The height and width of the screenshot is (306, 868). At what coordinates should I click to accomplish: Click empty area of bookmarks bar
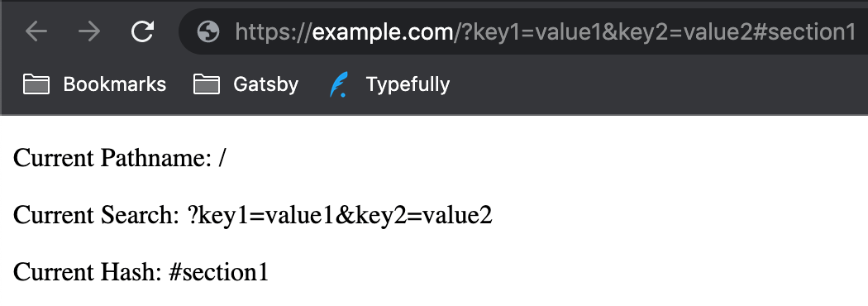point(653,84)
